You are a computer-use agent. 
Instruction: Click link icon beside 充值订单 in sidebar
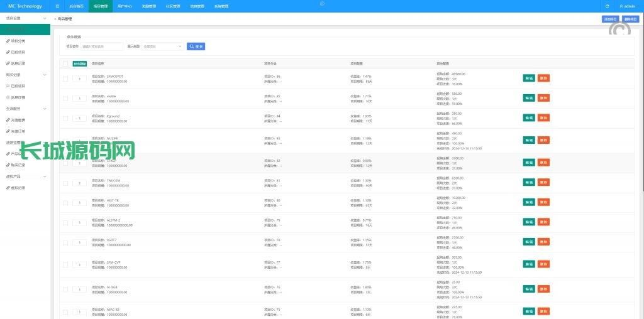point(8,131)
